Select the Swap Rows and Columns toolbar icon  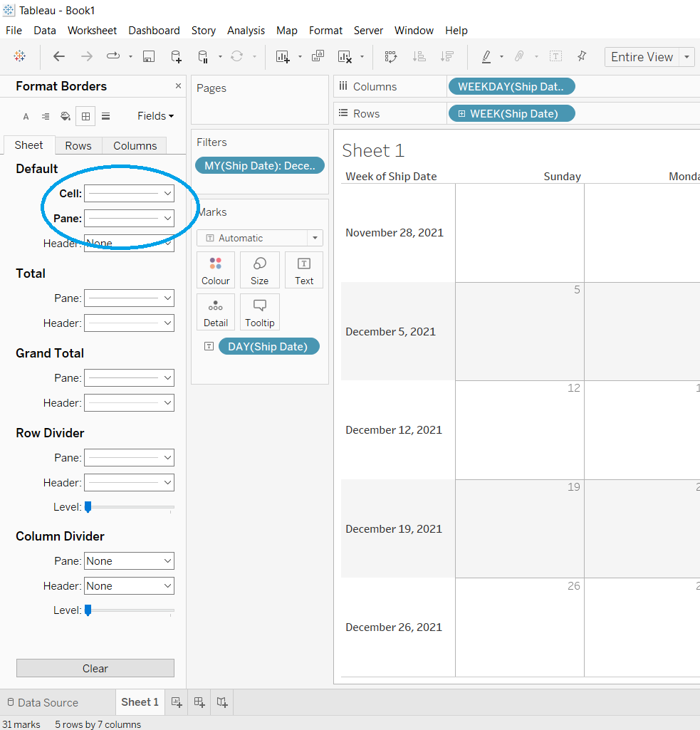[x=390, y=56]
